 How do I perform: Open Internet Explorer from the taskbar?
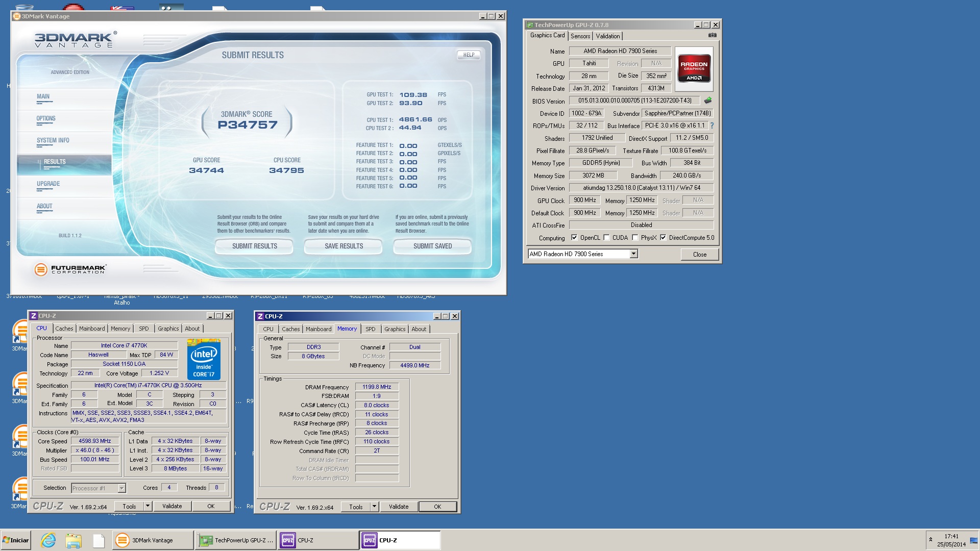click(x=48, y=540)
